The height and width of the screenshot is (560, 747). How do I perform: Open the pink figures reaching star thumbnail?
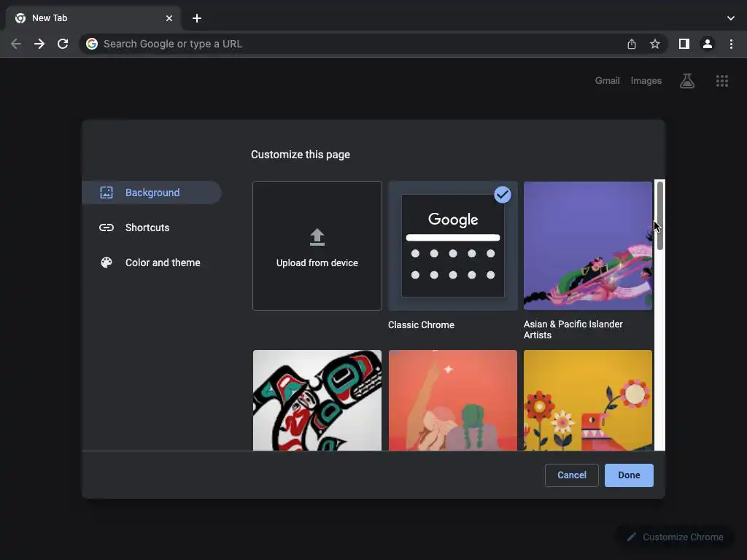pyautogui.click(x=452, y=400)
